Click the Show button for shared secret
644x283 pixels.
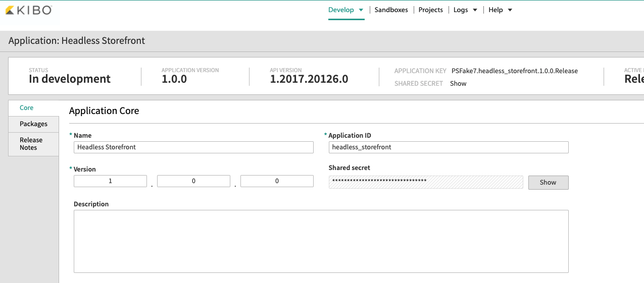point(548,183)
